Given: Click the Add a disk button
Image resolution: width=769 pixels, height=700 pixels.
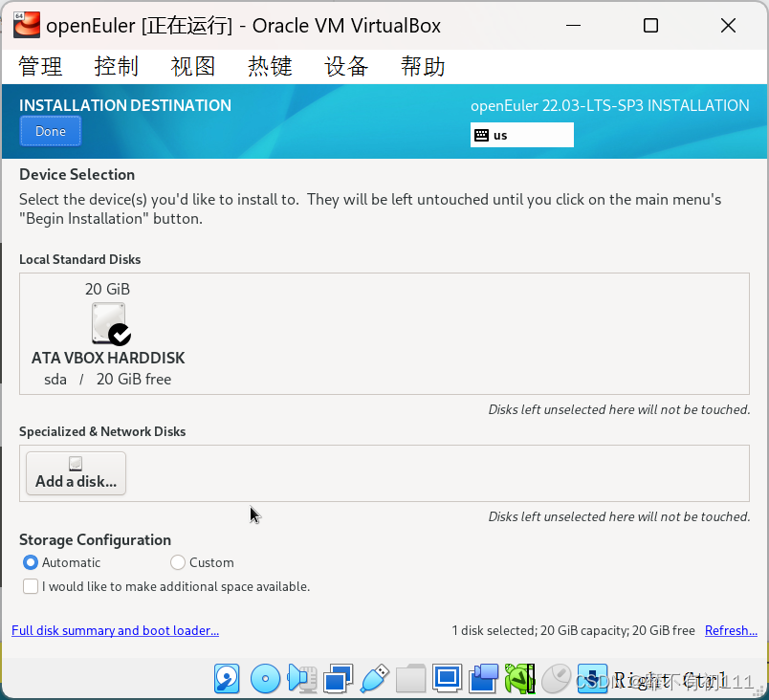Looking at the screenshot, I should (76, 473).
